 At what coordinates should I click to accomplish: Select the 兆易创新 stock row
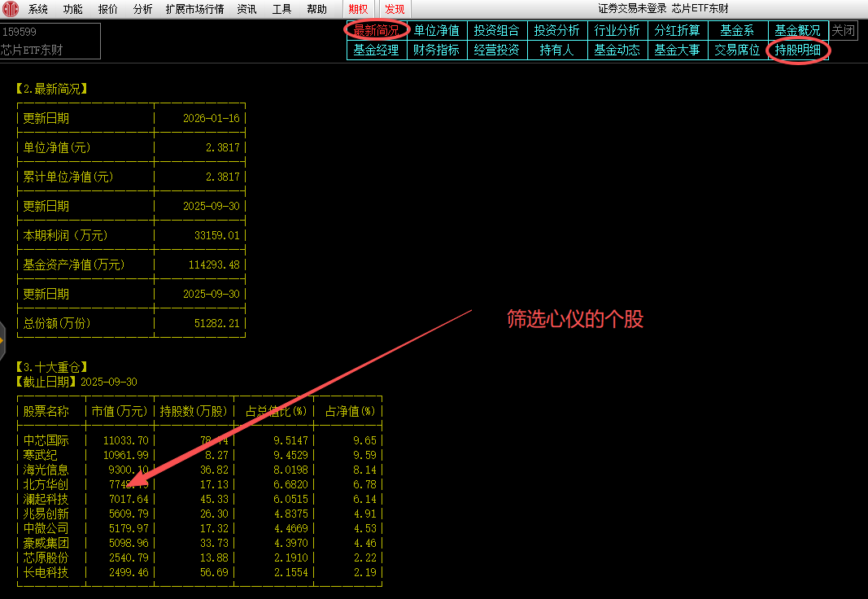(200, 514)
